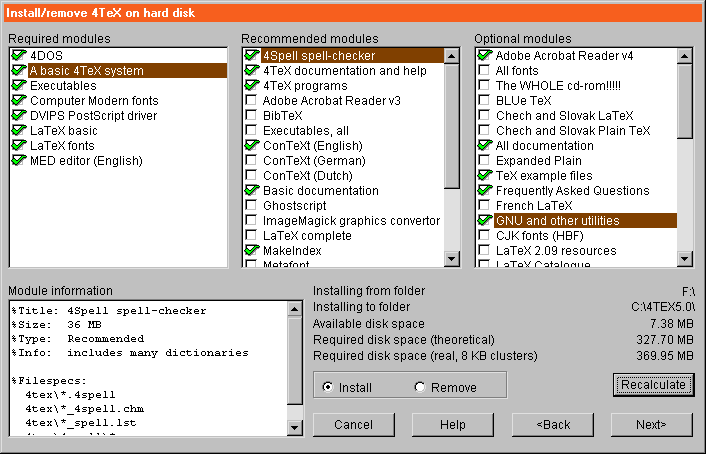Click up arrow of Module information scrollbar

(294, 309)
